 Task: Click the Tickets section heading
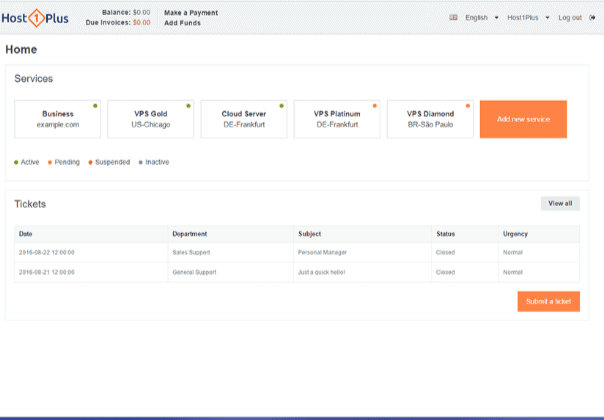click(x=30, y=204)
